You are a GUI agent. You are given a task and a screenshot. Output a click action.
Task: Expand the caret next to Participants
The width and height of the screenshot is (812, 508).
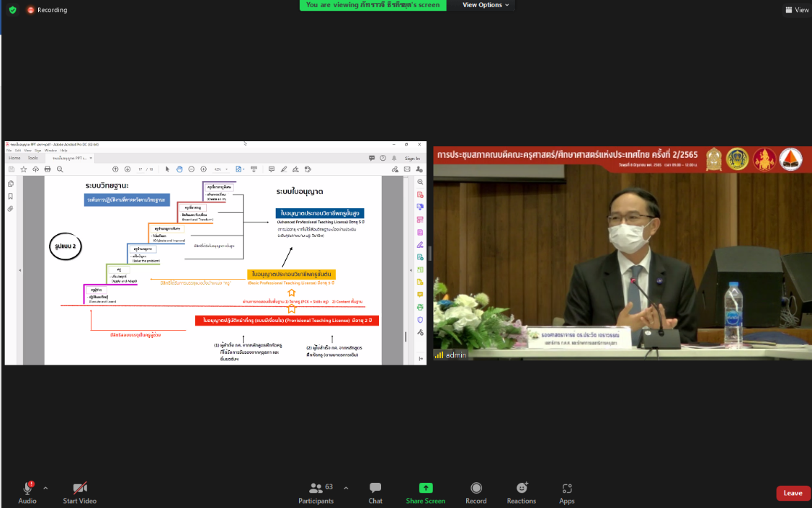click(346, 488)
